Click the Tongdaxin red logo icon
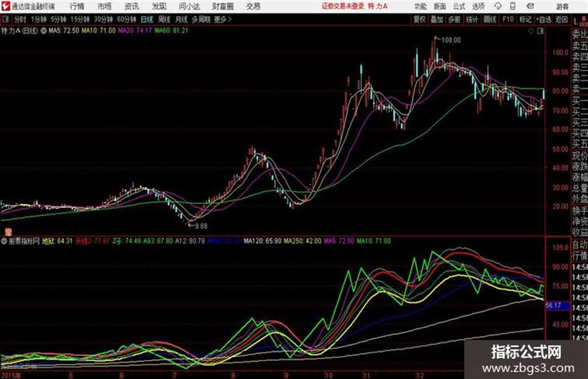This screenshot has height=379, width=588. point(6,6)
